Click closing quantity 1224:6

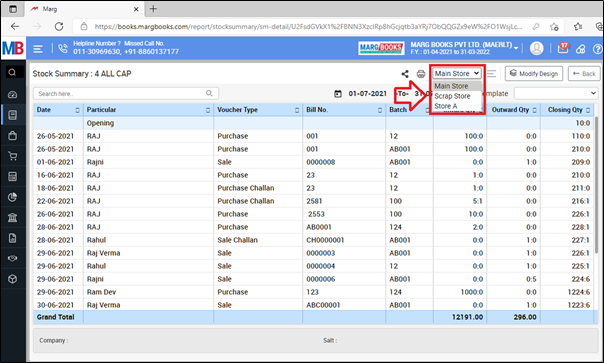point(579,292)
